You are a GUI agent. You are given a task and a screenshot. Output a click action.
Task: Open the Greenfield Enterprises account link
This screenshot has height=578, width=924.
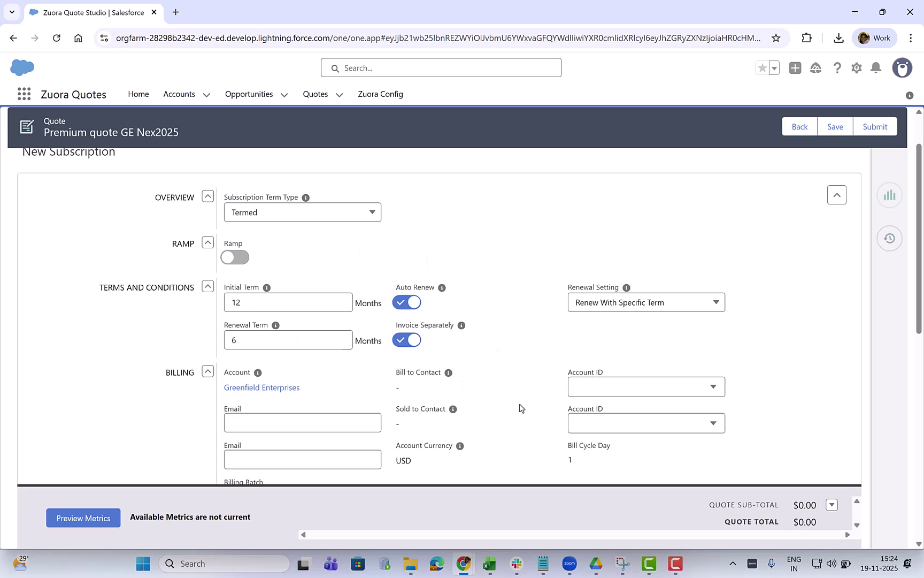click(261, 387)
